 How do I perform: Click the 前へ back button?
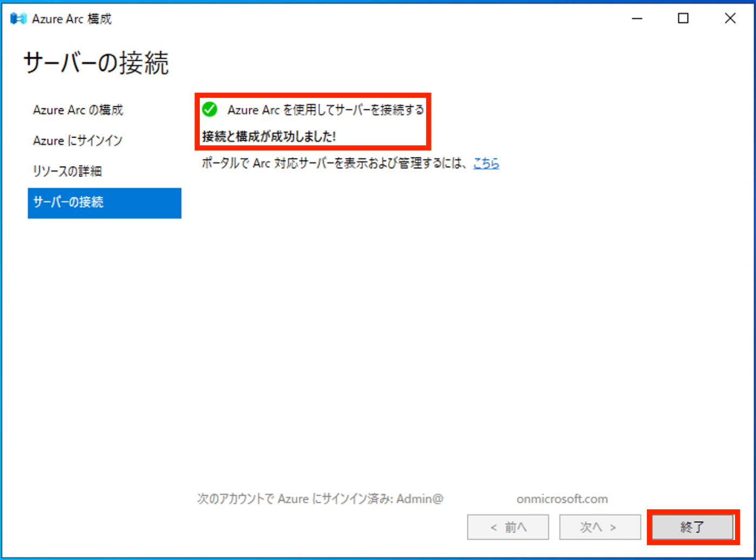508,527
